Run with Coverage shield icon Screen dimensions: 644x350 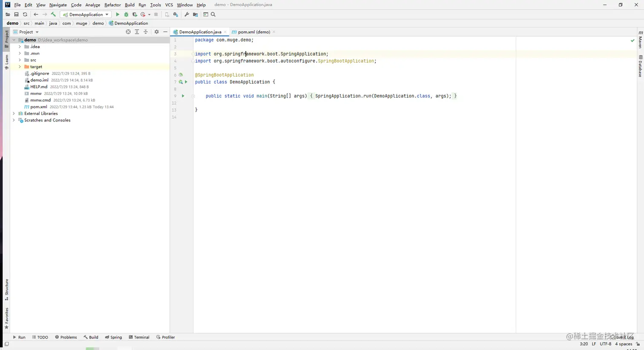135,14
